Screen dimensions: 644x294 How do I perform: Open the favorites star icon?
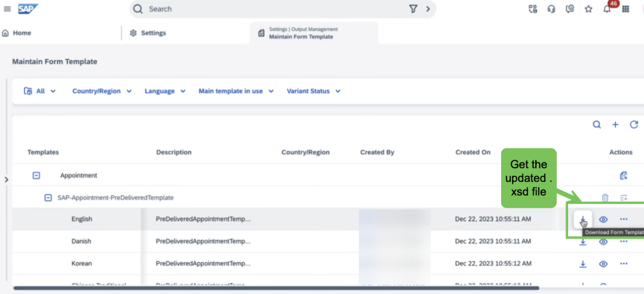point(588,9)
